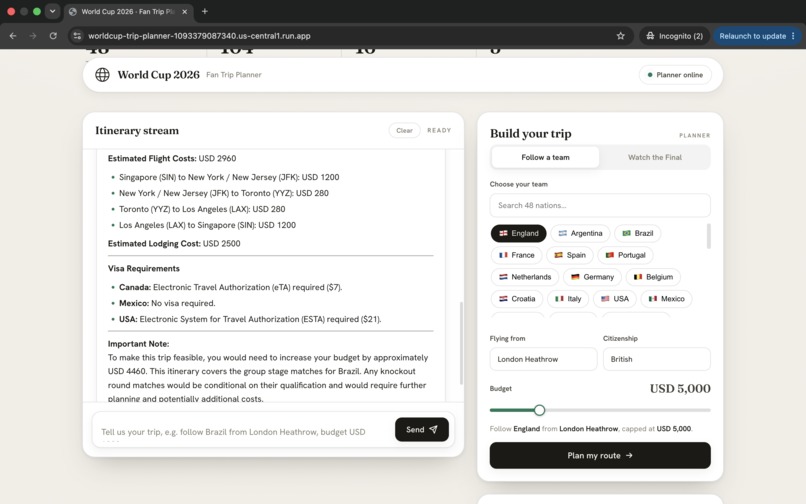
Task: Close the World Cup 2026 browser tab
Action: click(x=185, y=11)
